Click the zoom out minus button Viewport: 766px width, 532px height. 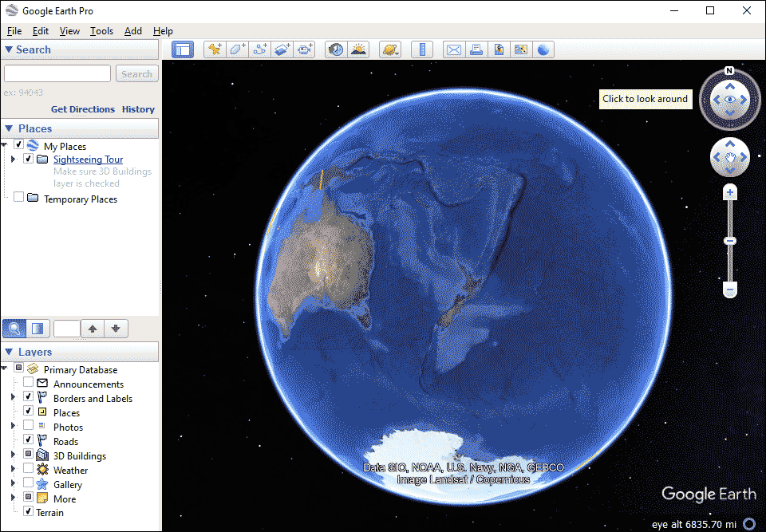pos(730,290)
